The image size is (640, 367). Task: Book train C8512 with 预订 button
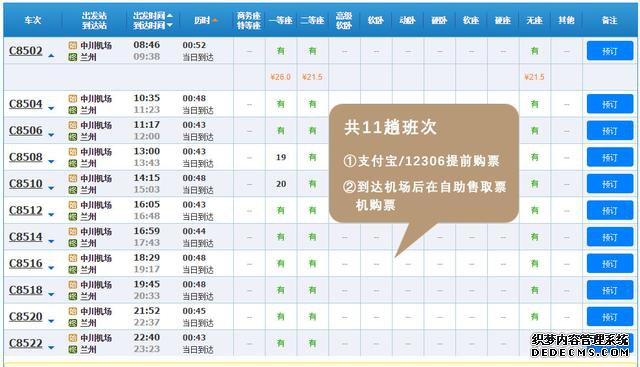(x=610, y=210)
